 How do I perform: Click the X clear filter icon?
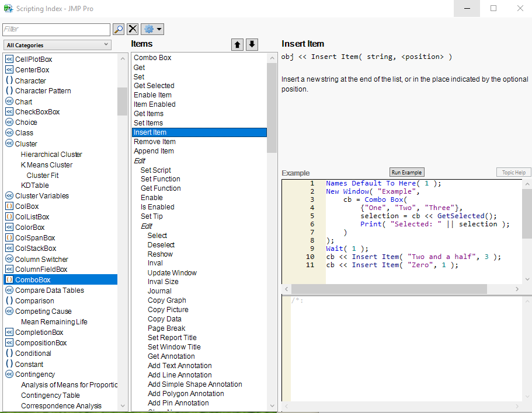(x=133, y=29)
